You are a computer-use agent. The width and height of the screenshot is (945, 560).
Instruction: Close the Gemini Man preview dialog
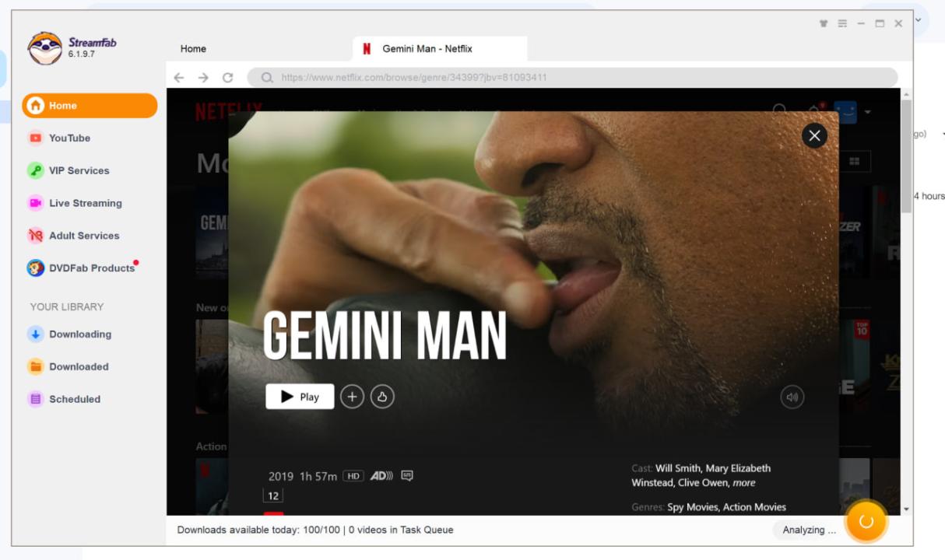coord(814,136)
